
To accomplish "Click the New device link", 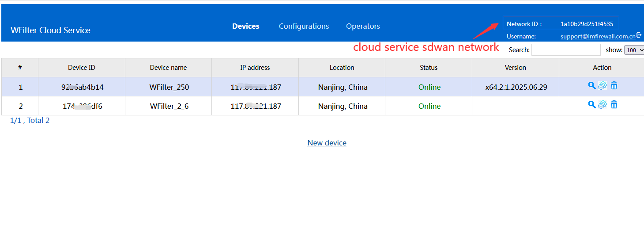I will (x=327, y=143).
